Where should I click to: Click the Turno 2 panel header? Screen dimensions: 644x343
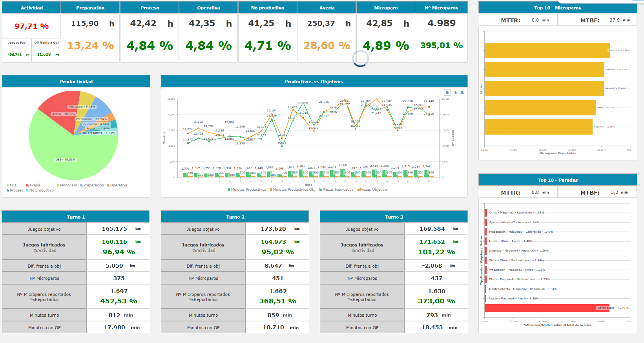coord(235,217)
